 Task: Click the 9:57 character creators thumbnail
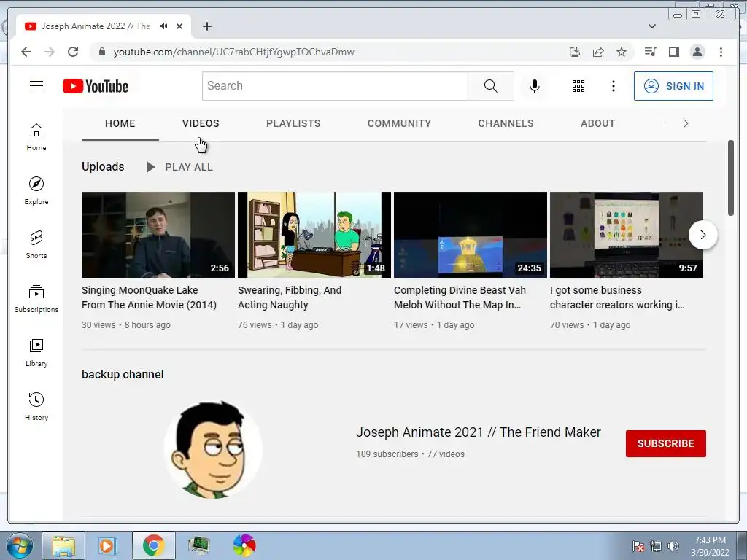627,235
